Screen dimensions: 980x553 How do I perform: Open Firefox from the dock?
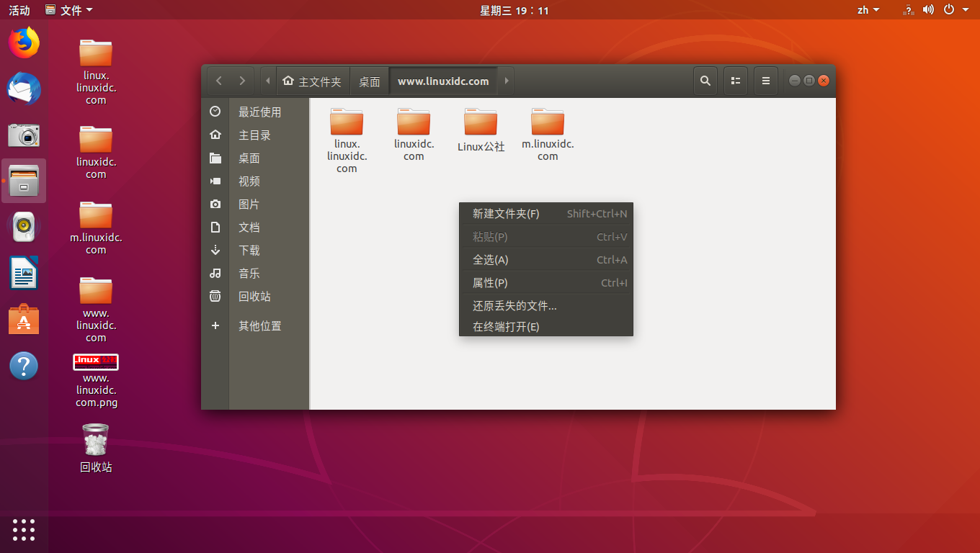24,42
